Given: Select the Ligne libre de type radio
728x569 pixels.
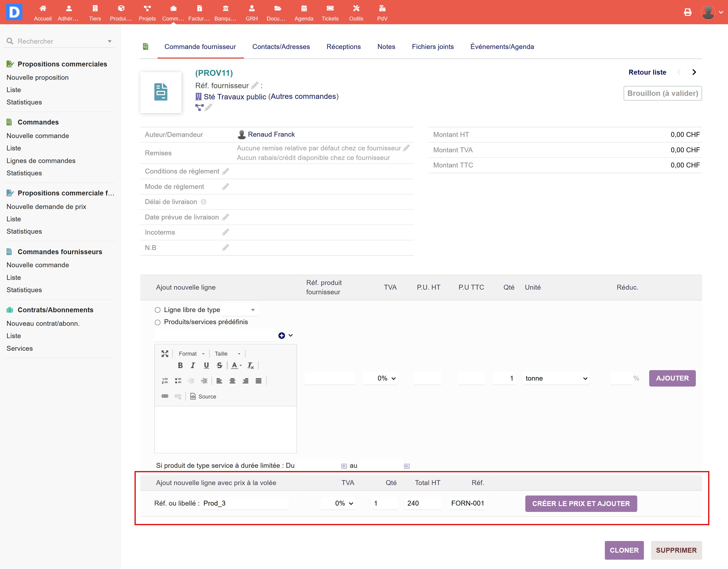Looking at the screenshot, I should (158, 310).
